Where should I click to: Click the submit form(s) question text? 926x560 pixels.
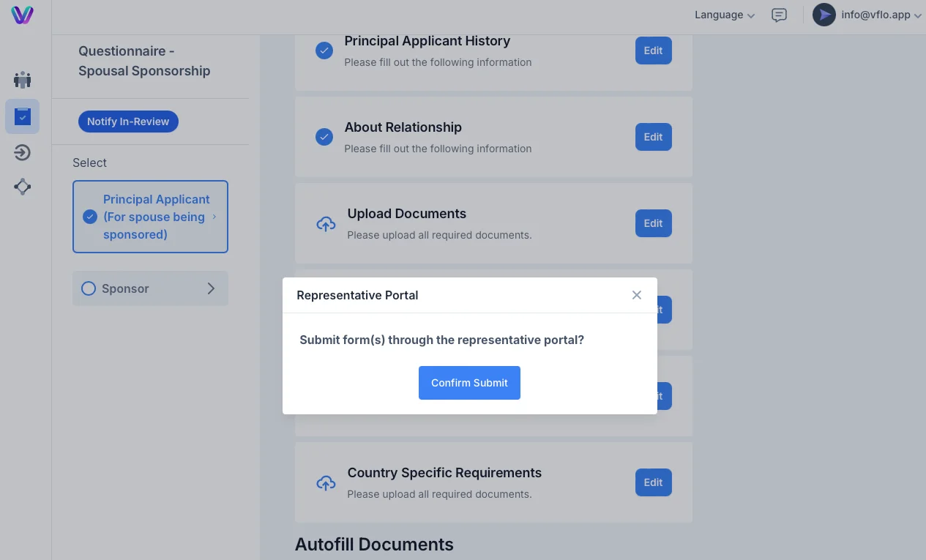tap(442, 340)
